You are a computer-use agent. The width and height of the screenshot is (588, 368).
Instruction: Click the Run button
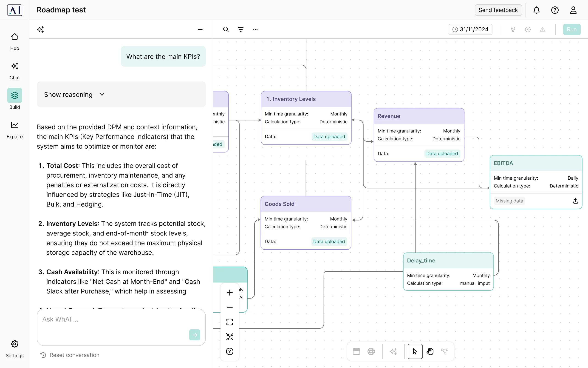(x=572, y=29)
